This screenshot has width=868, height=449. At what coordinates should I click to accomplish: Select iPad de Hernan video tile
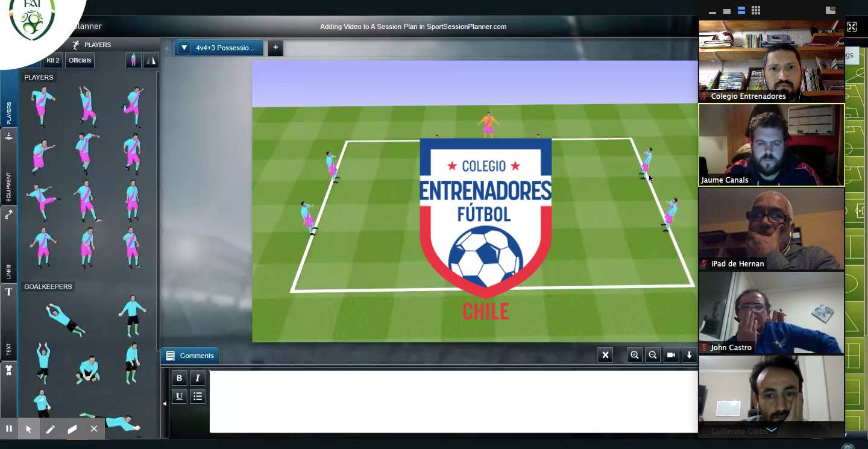point(772,228)
